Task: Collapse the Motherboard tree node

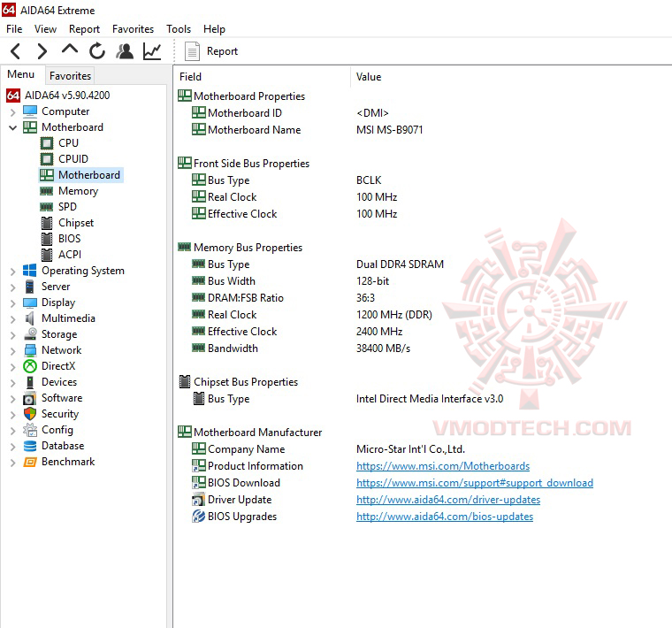Action: (x=12, y=127)
